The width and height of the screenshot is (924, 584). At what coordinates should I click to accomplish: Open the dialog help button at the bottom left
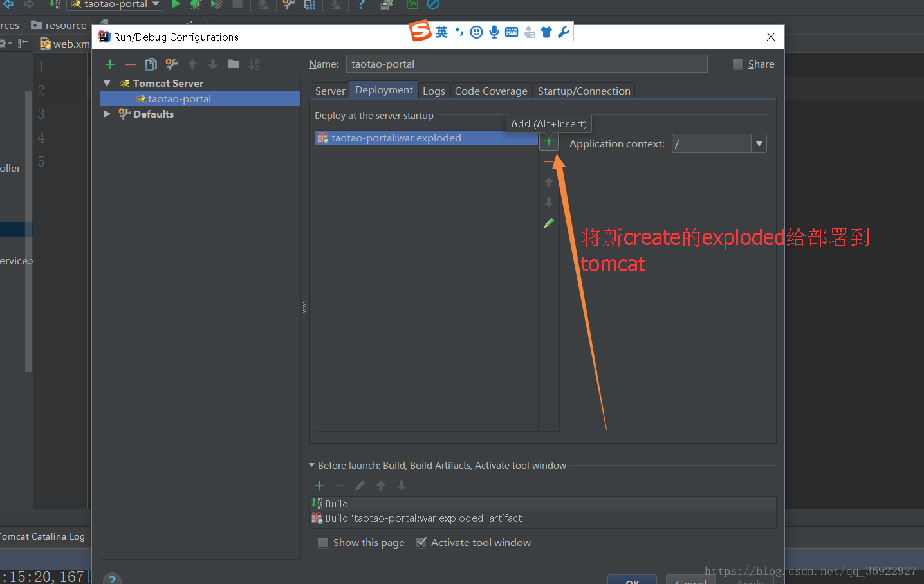tap(112, 579)
